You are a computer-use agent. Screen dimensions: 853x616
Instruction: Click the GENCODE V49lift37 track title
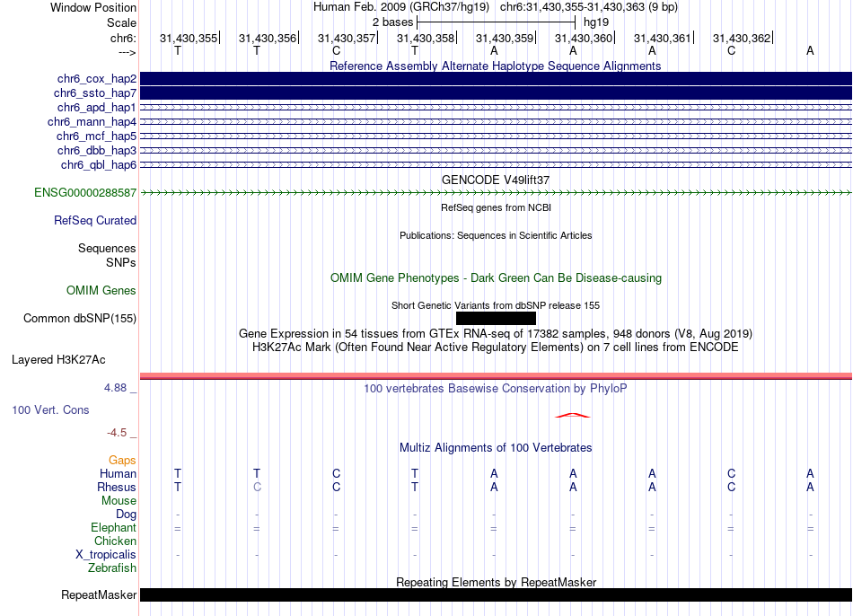(495, 180)
